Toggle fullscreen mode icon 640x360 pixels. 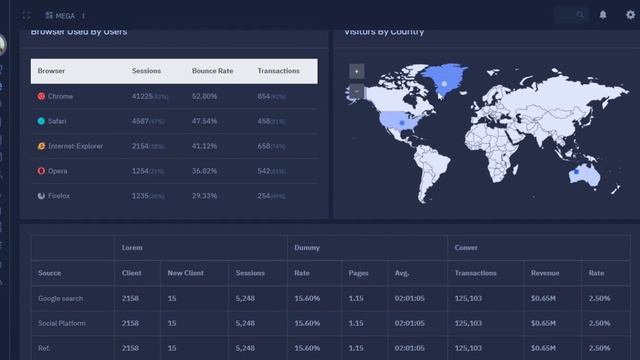26,16
